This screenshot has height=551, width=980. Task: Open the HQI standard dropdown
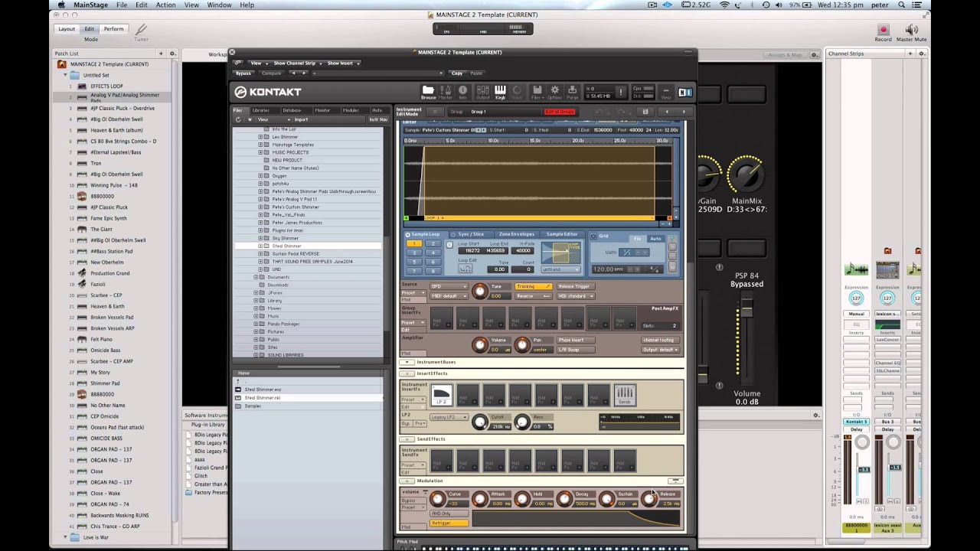pos(575,295)
